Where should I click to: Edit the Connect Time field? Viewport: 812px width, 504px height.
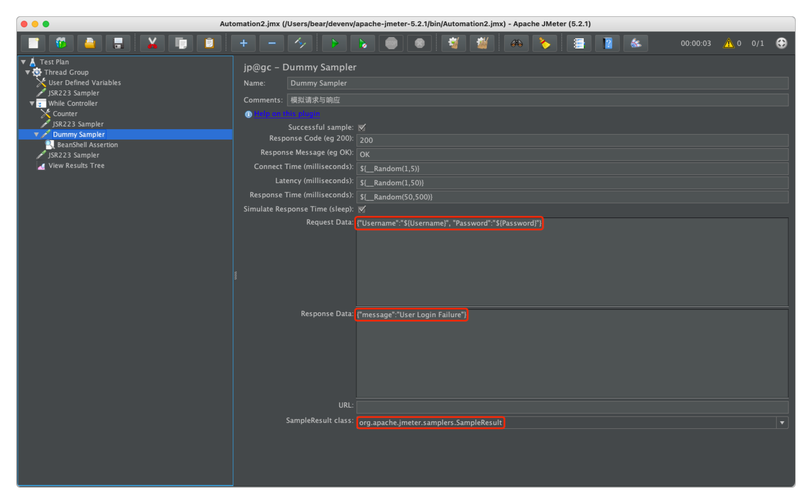click(572, 169)
